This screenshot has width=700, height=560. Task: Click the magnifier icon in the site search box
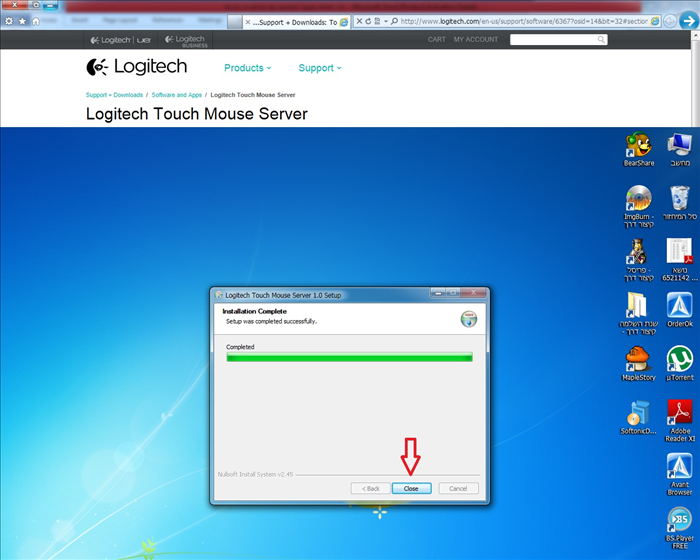tap(601, 40)
